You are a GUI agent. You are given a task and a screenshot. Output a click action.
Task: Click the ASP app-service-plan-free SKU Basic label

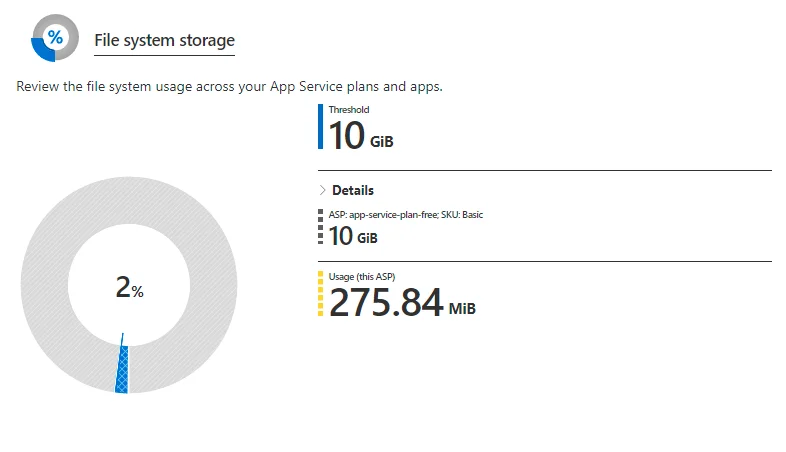(406, 214)
